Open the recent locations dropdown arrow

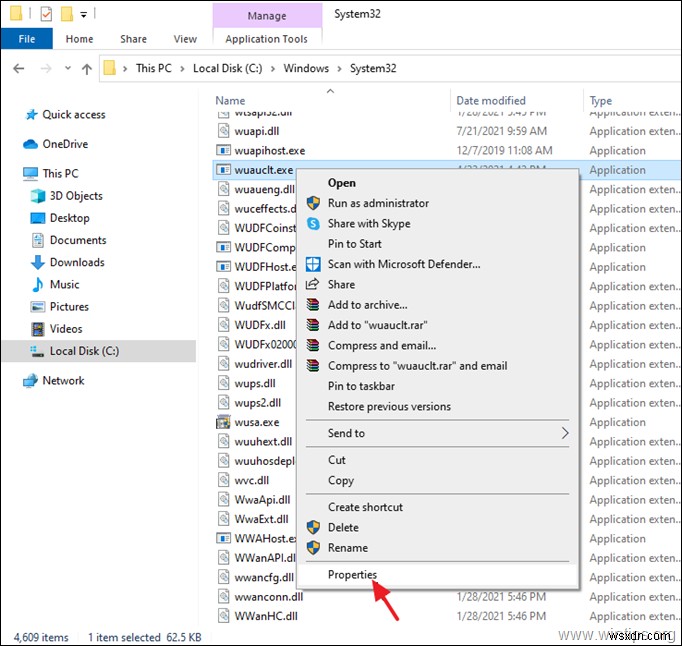pos(68,68)
